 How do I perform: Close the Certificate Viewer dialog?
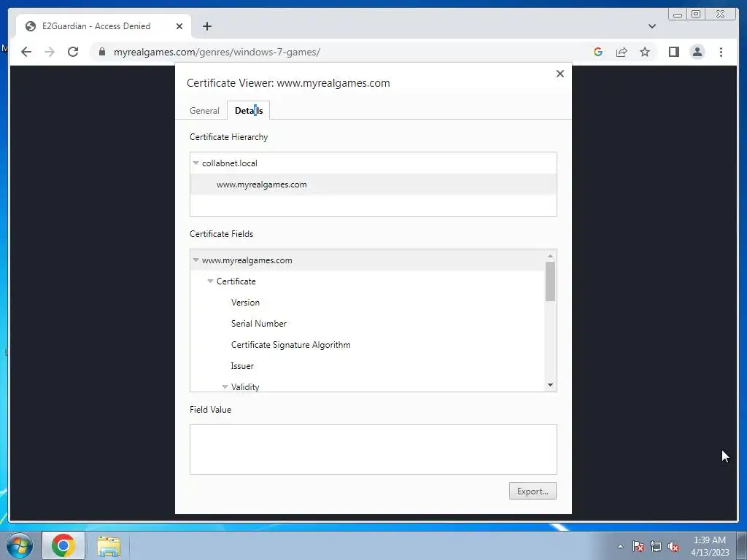(560, 74)
